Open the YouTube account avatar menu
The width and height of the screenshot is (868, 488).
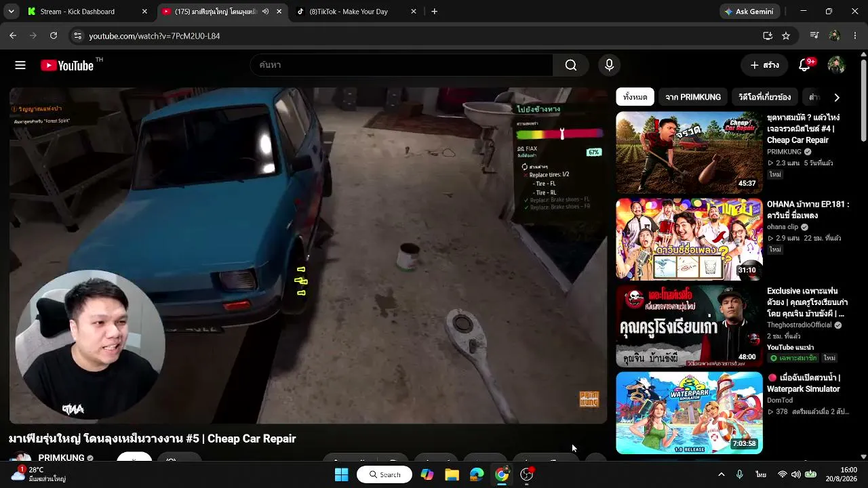point(836,65)
